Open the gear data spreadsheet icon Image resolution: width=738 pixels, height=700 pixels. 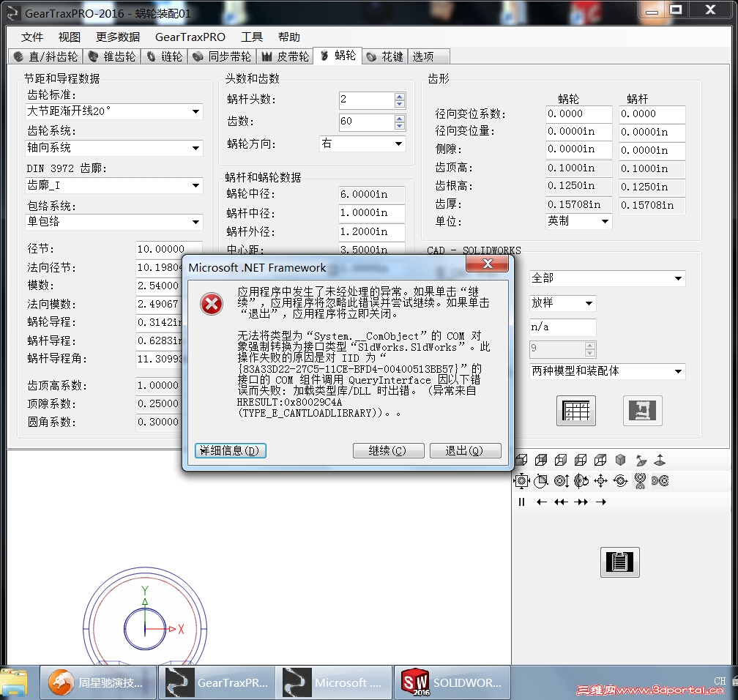coord(575,410)
